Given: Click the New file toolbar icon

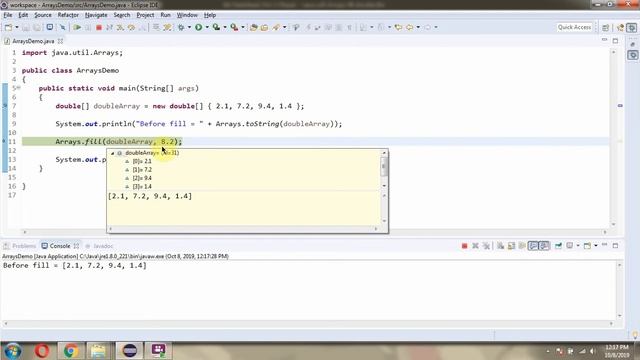Looking at the screenshot, I should coord(8,27).
